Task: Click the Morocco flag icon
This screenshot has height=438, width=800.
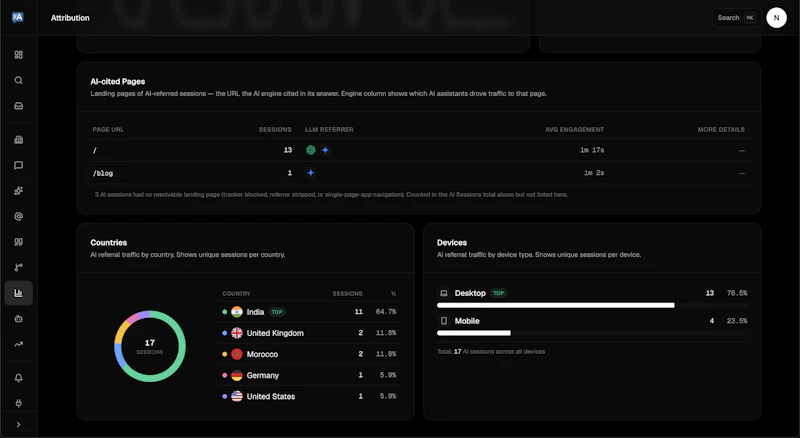Action: tap(237, 354)
